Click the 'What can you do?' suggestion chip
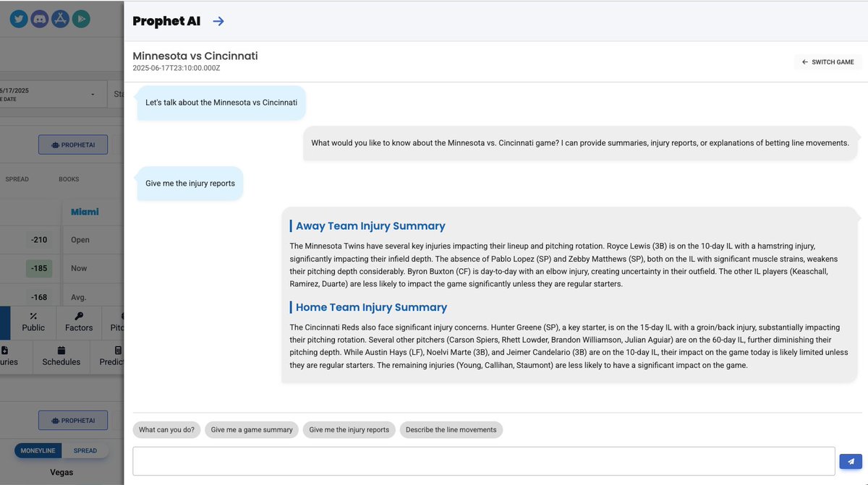The height and width of the screenshot is (485, 868). pyautogui.click(x=166, y=429)
